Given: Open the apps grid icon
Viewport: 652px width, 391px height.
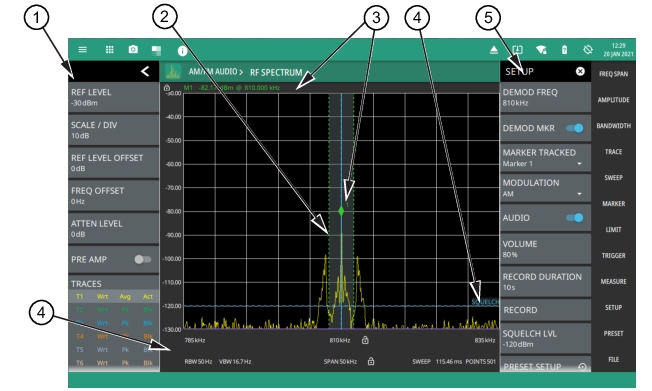Looking at the screenshot, I should click(109, 50).
